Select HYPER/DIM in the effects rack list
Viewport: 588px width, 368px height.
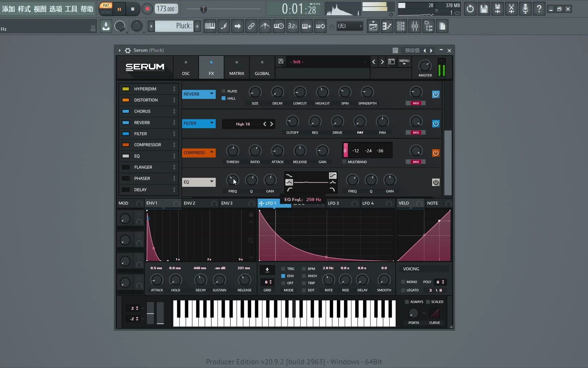[x=149, y=89]
